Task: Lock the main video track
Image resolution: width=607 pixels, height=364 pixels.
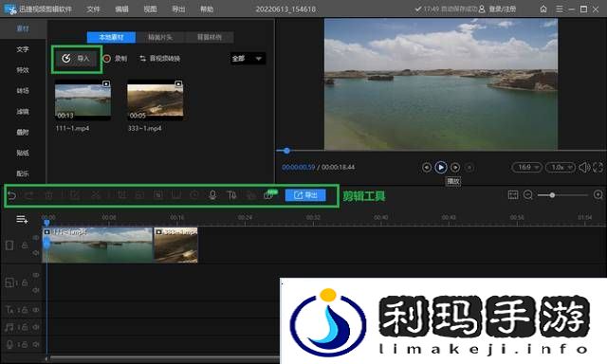Action: [24, 246]
